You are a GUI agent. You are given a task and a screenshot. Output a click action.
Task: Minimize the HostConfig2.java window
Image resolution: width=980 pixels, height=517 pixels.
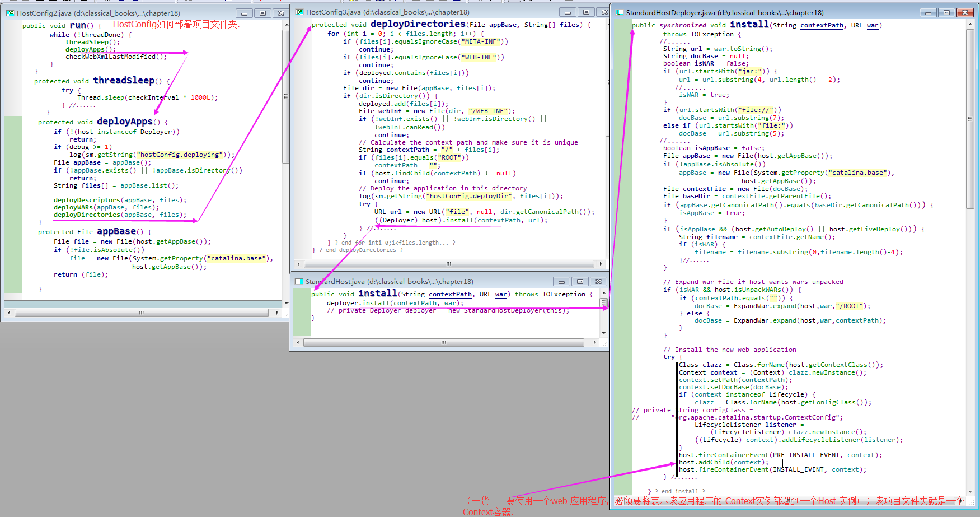(244, 13)
